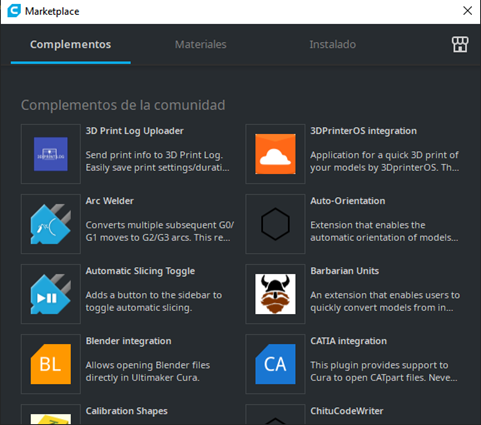Select the Arc Welder plugin icon
The height and width of the screenshot is (425, 481).
click(51, 224)
